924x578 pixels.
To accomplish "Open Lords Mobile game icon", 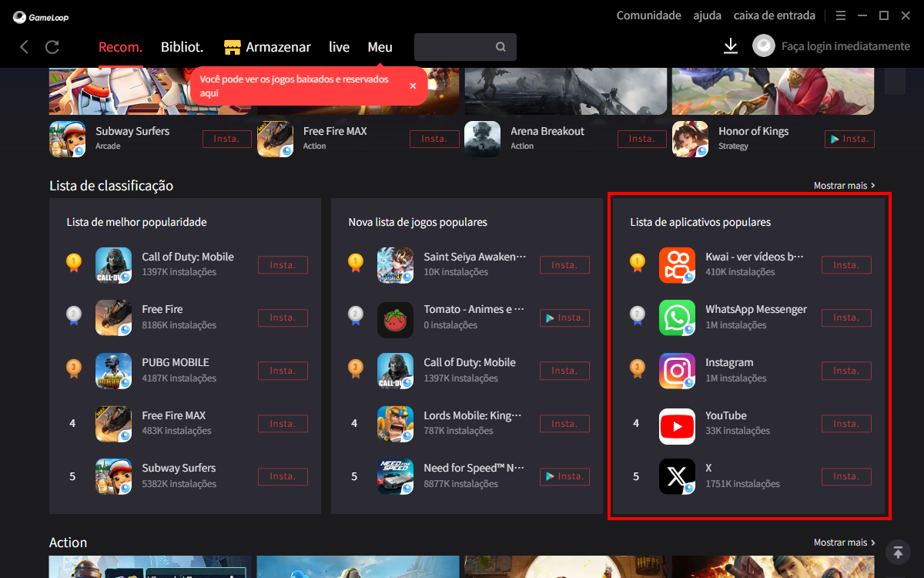I will [x=395, y=424].
